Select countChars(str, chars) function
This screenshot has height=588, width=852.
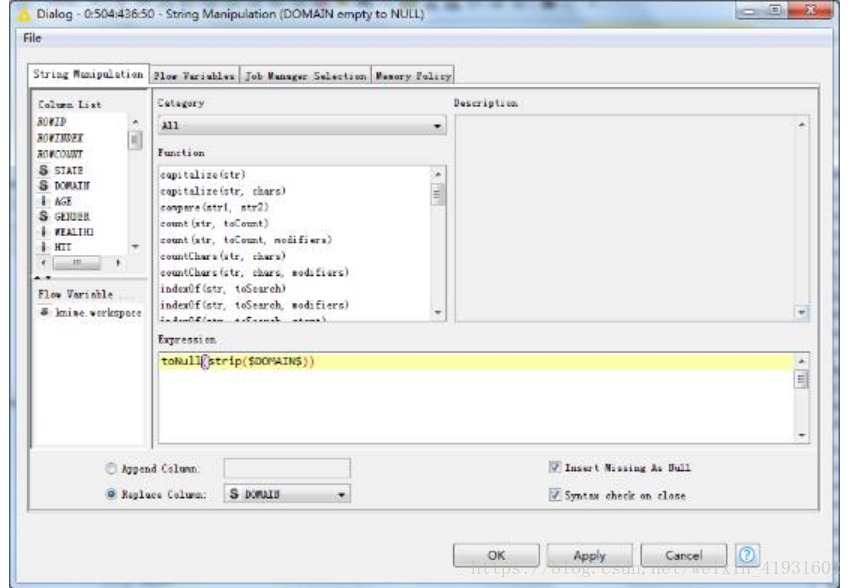pos(223,256)
